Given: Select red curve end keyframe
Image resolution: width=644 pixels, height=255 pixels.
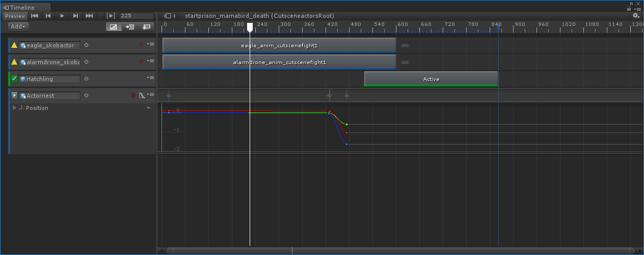Looking at the screenshot, I should pyautogui.click(x=347, y=133).
